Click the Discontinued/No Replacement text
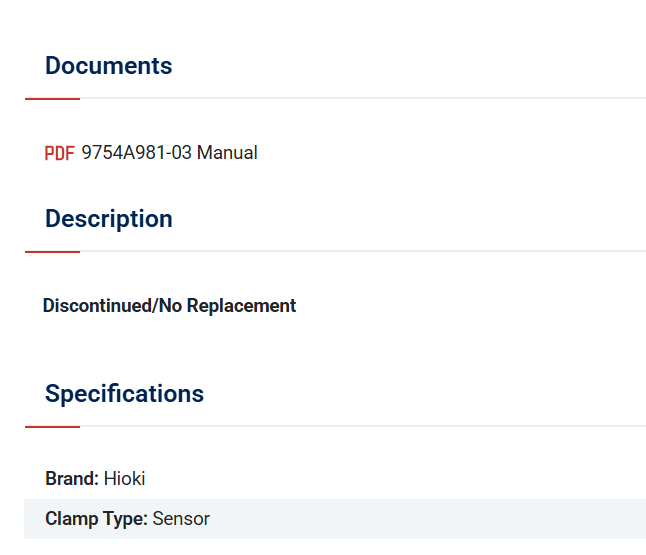Screen dimensions: 646x555 [169, 306]
